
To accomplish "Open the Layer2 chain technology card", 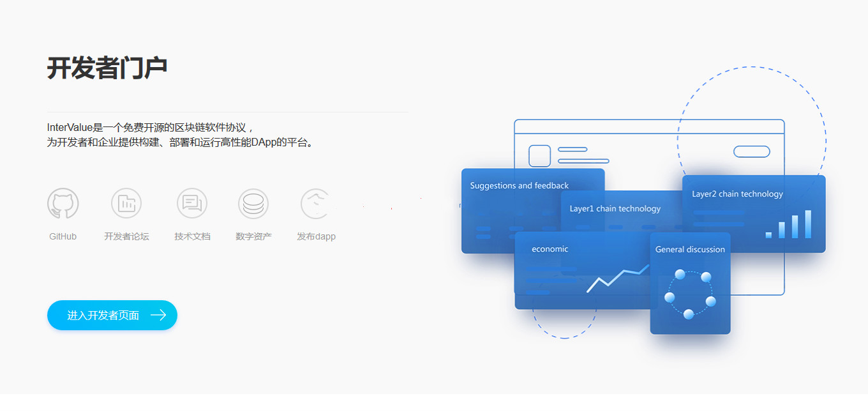I will click(754, 214).
